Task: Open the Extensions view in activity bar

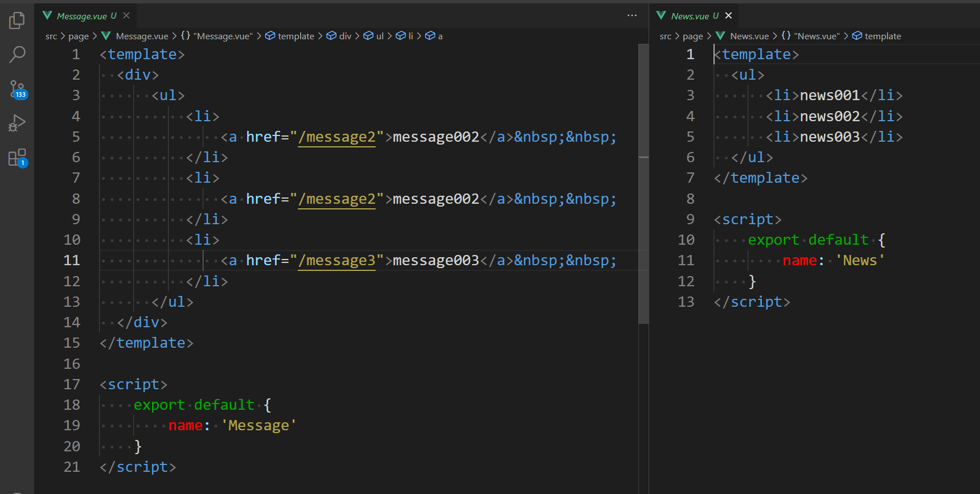Action: click(x=17, y=158)
